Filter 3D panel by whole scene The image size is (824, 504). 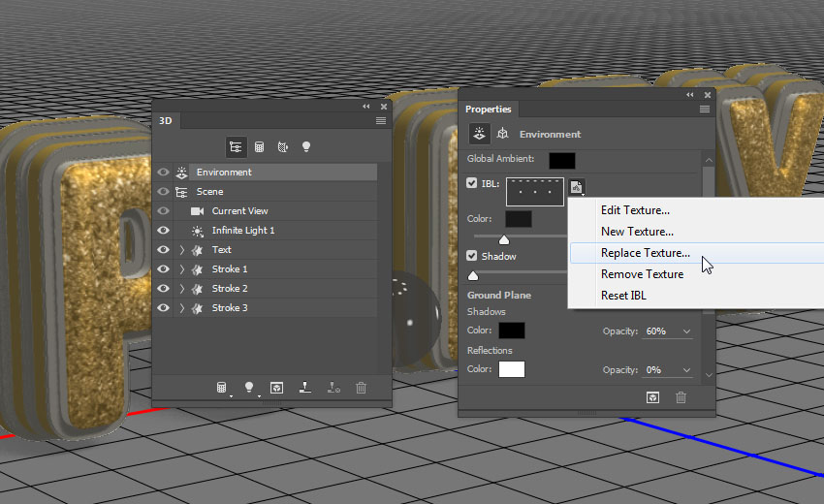[236, 146]
